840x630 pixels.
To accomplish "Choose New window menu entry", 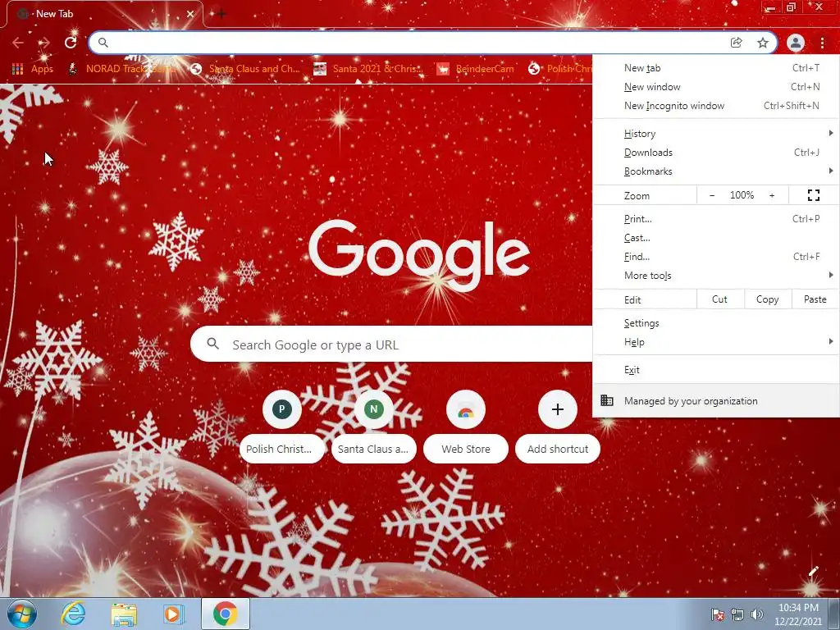I will click(716, 87).
